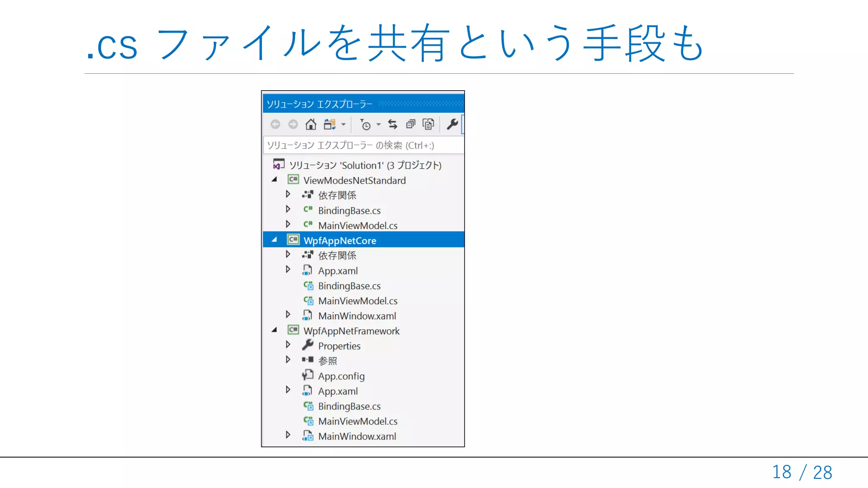The image size is (868, 488).
Task: Open Properties with the wrench toolbar icon
Action: coord(452,124)
